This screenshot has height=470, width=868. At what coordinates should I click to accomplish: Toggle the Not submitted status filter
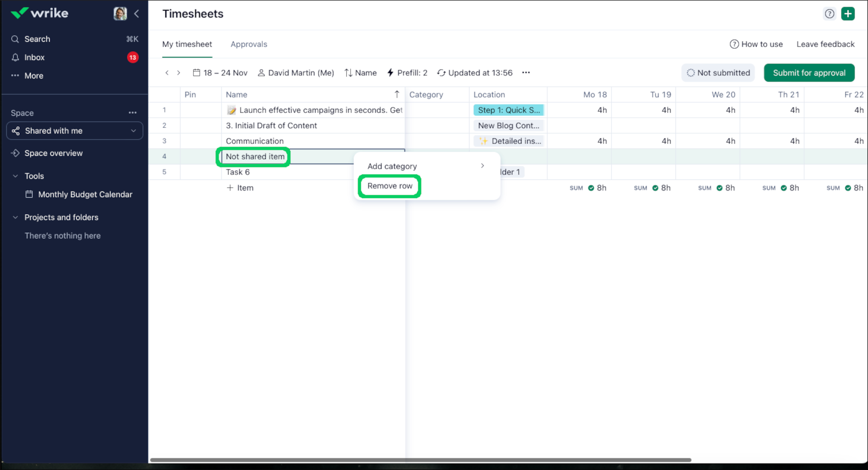[718, 72]
